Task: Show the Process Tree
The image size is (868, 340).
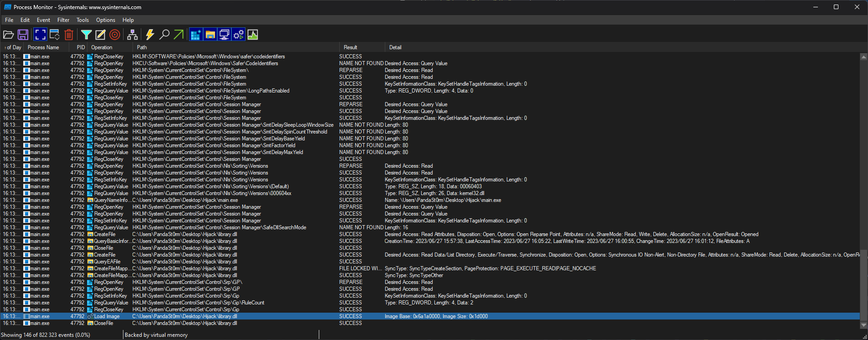Action: pyautogui.click(x=133, y=35)
